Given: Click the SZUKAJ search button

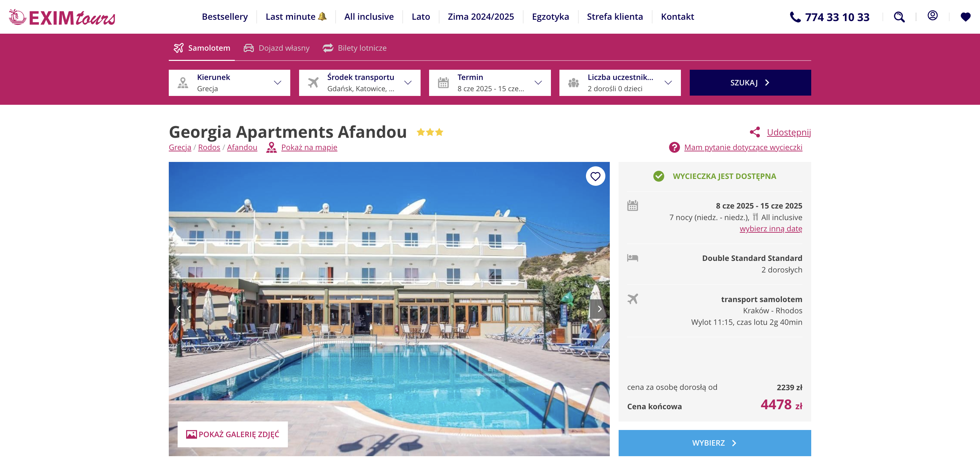Looking at the screenshot, I should (750, 83).
